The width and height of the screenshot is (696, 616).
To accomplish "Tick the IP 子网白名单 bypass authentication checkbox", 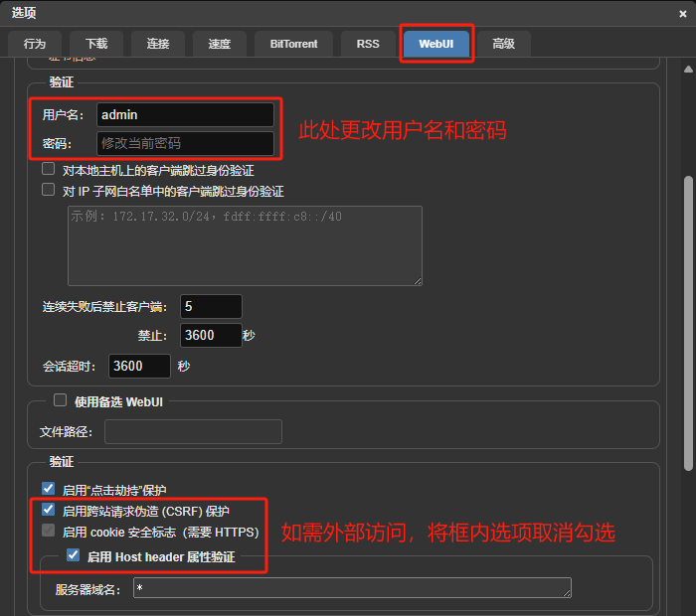I will pyautogui.click(x=48, y=190).
